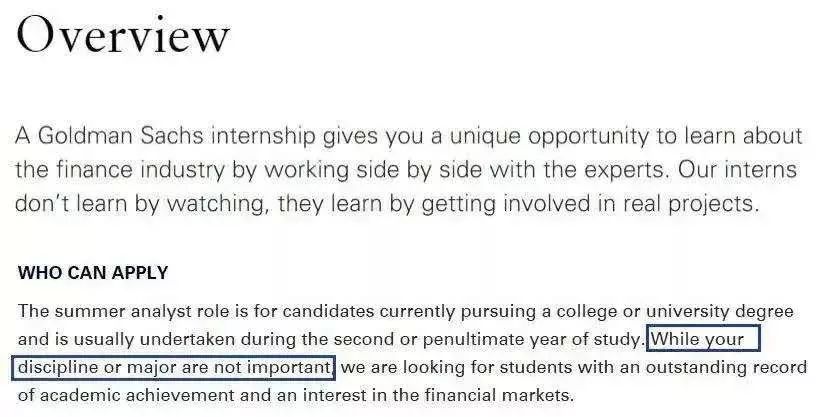The image size is (821, 417).
Task: Click the phrase 'academic achievement'
Action: click(x=137, y=394)
